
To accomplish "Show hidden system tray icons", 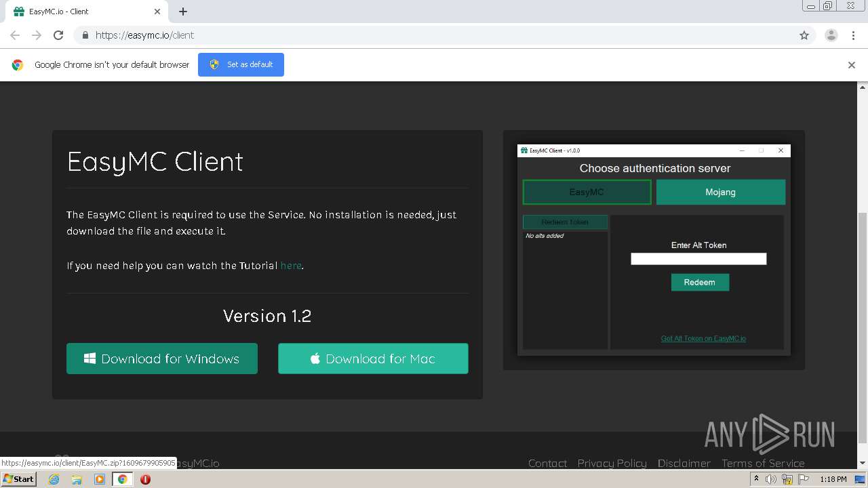I will pyautogui.click(x=756, y=479).
